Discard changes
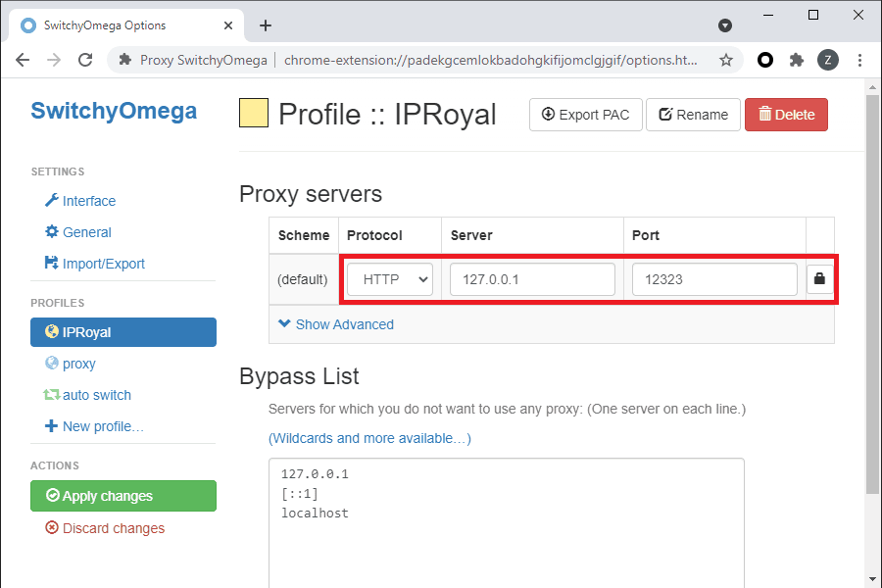The image size is (882, 588). (105, 528)
